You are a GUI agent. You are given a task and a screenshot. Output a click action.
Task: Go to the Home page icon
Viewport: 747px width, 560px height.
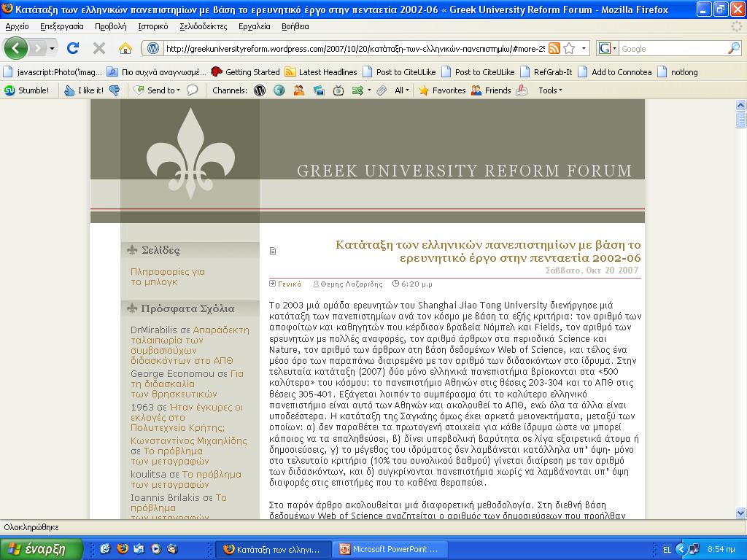coord(125,48)
